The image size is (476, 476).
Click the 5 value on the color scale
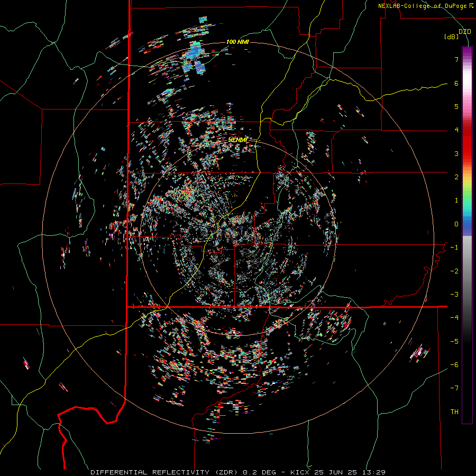pyautogui.click(x=456, y=106)
